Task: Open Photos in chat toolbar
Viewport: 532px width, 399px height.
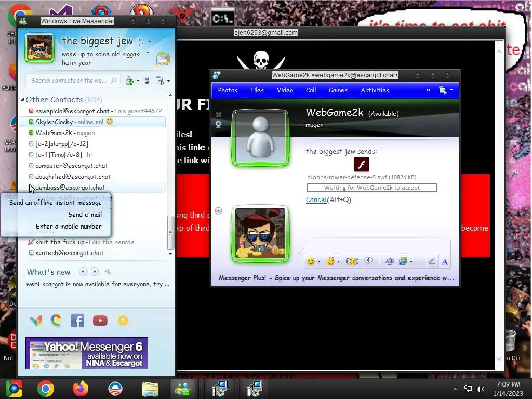Action: tap(228, 90)
